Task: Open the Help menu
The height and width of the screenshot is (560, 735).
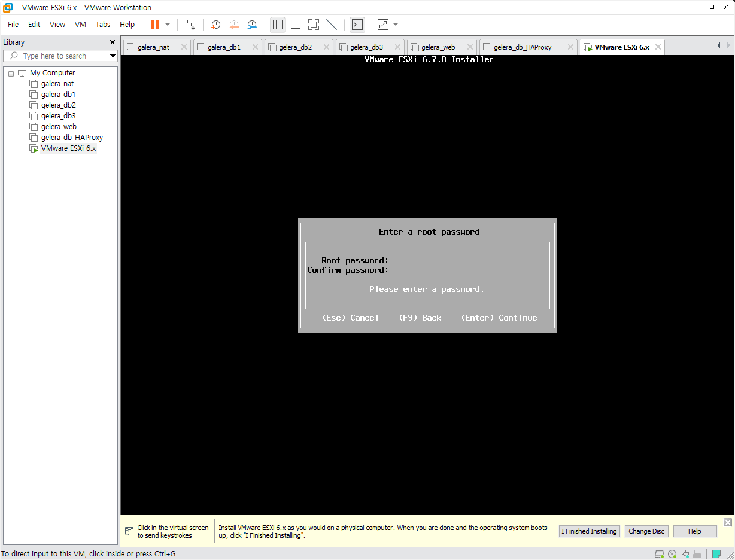Action: click(127, 25)
